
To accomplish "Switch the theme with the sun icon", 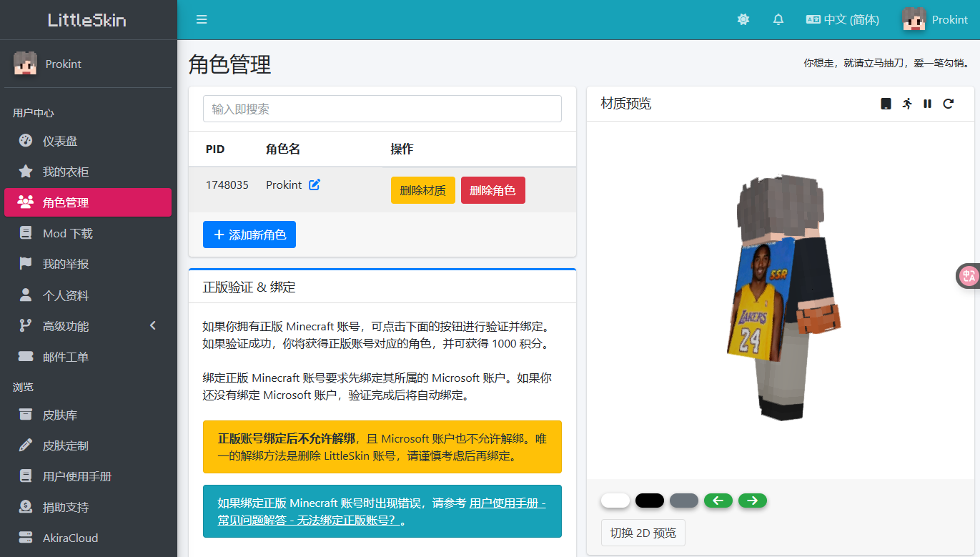I will pyautogui.click(x=743, y=19).
